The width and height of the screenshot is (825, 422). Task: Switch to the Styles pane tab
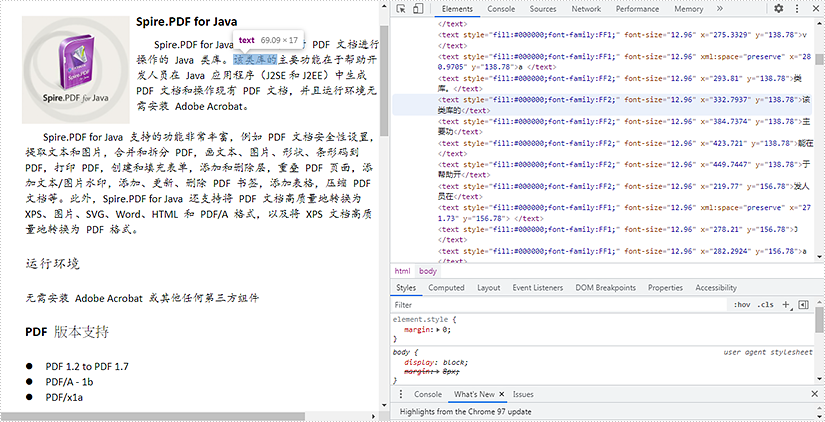point(406,288)
